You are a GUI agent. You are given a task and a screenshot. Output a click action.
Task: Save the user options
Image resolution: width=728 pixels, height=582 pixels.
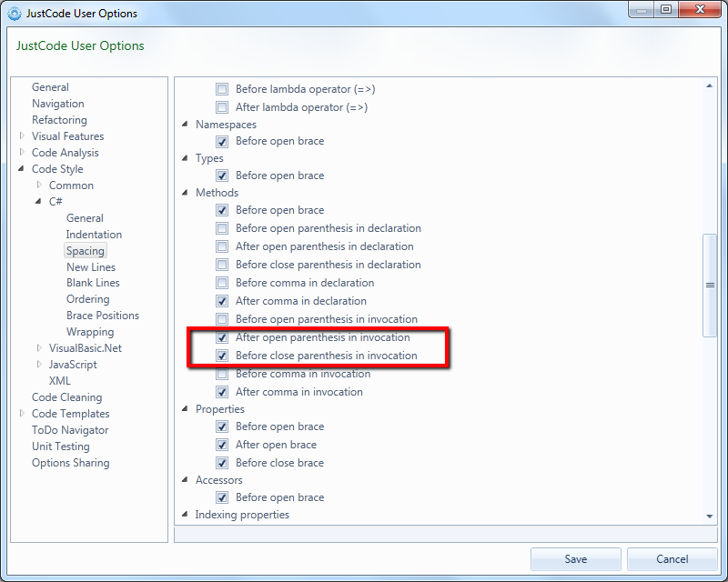tap(576, 559)
